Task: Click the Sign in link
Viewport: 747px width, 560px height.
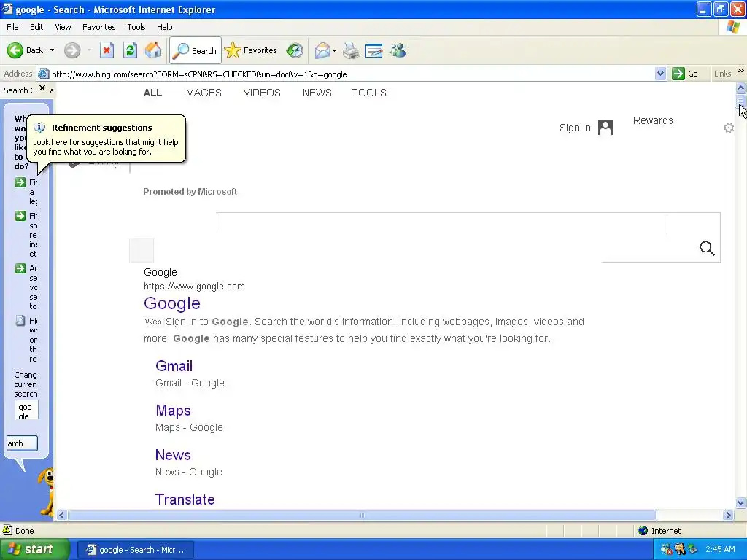Action: 575,128
